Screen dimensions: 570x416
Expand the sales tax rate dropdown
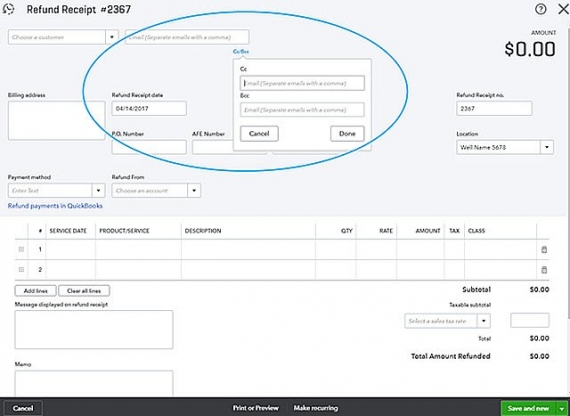484,321
